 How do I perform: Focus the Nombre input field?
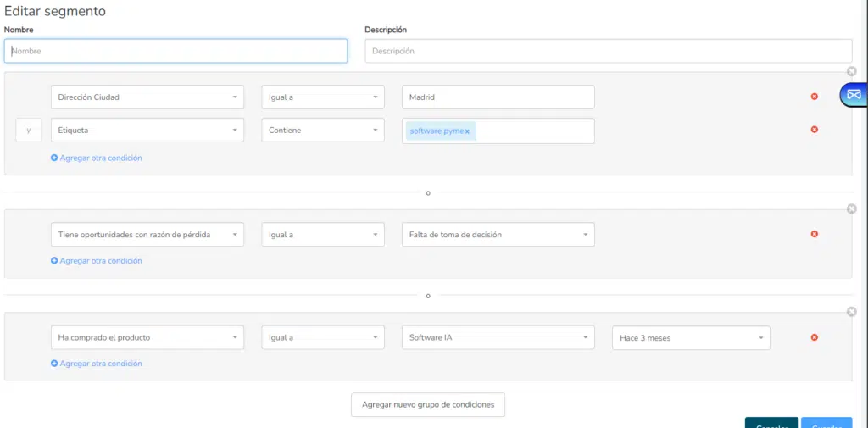tap(176, 50)
